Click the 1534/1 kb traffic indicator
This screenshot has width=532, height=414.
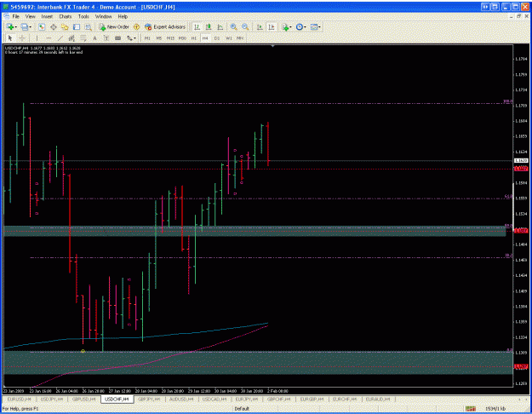coord(495,409)
